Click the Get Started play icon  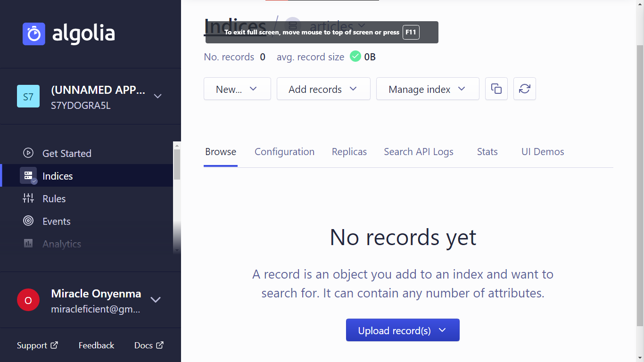28,153
